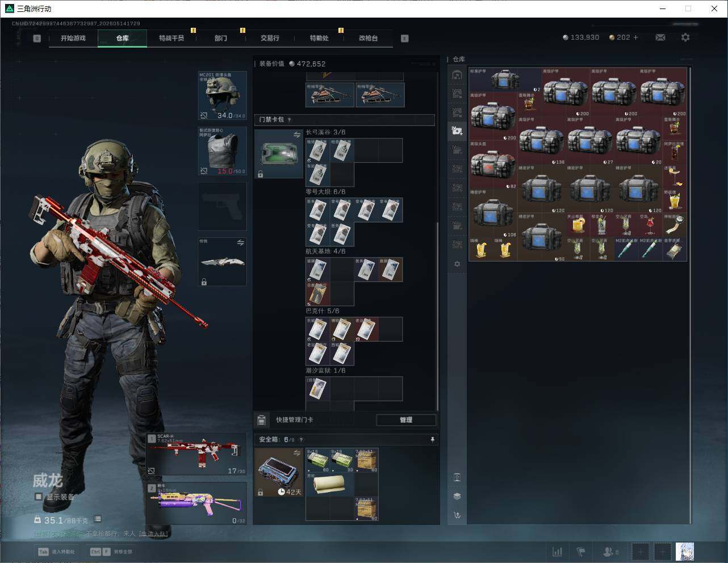Click the right nav key hint icon
This screenshot has height=563, width=728.
tap(405, 39)
